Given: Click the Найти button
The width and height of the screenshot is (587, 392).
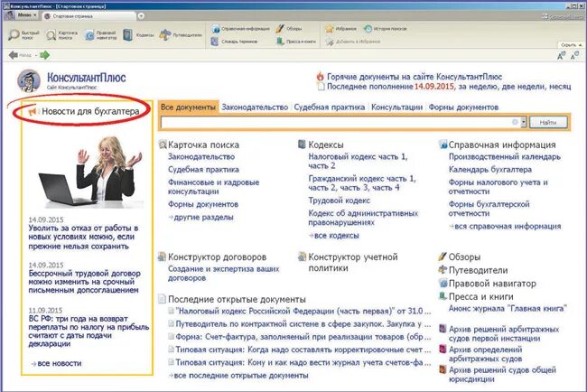Looking at the screenshot, I should (x=548, y=122).
